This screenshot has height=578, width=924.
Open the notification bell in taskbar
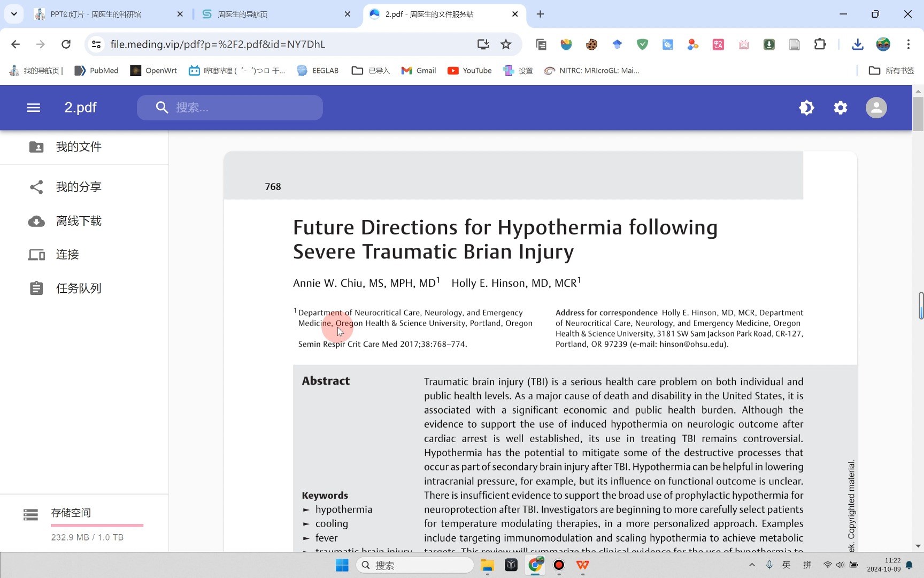coord(909,565)
